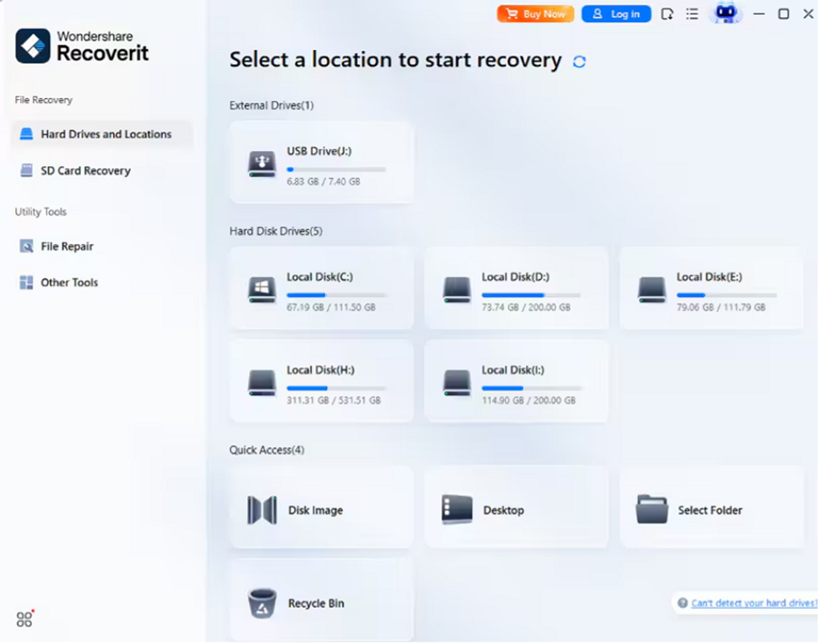Click the Local Disk(E:) label
The width and height of the screenshot is (821, 644).
(x=711, y=278)
